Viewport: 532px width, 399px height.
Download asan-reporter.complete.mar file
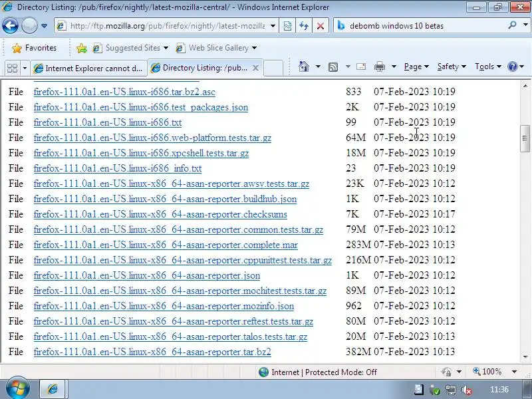166,245
